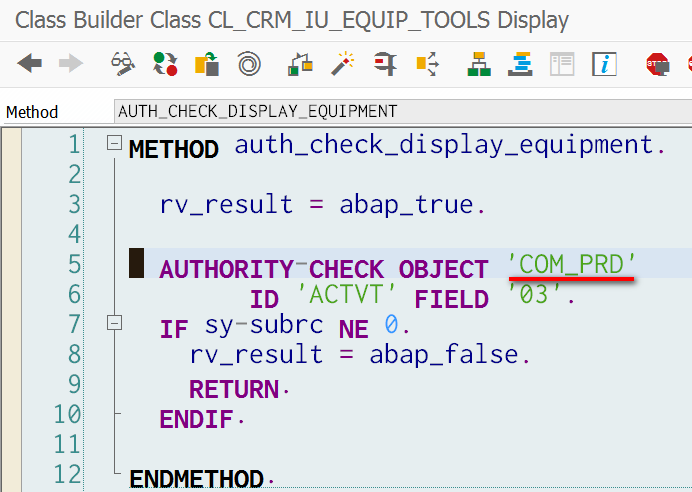The height and width of the screenshot is (492, 692).
Task: Click the '03' field value
Action: point(534,295)
